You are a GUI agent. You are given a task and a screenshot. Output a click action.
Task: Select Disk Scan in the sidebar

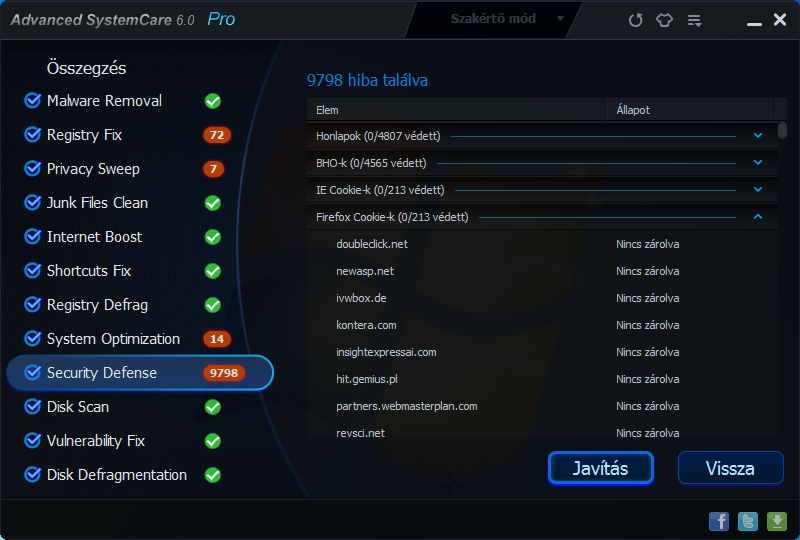[78, 407]
